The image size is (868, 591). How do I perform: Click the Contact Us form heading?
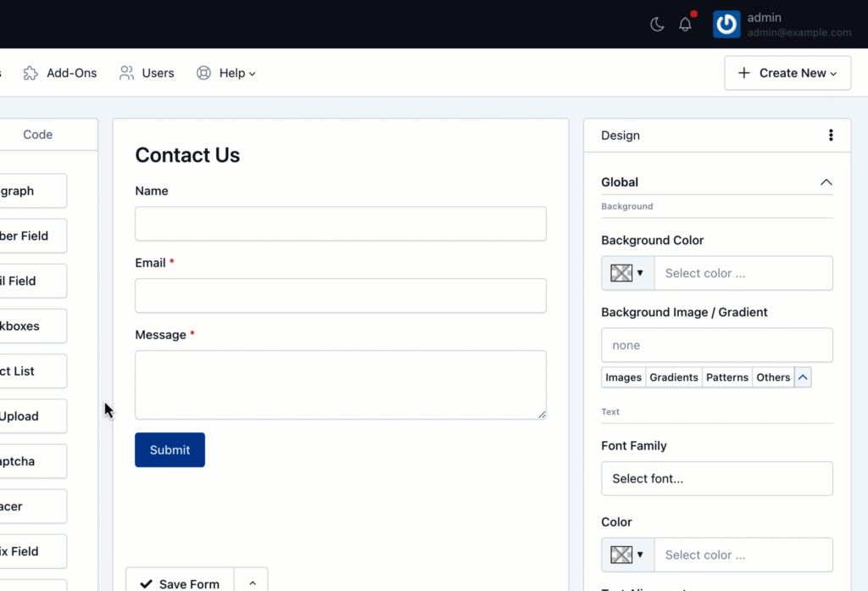click(x=187, y=155)
